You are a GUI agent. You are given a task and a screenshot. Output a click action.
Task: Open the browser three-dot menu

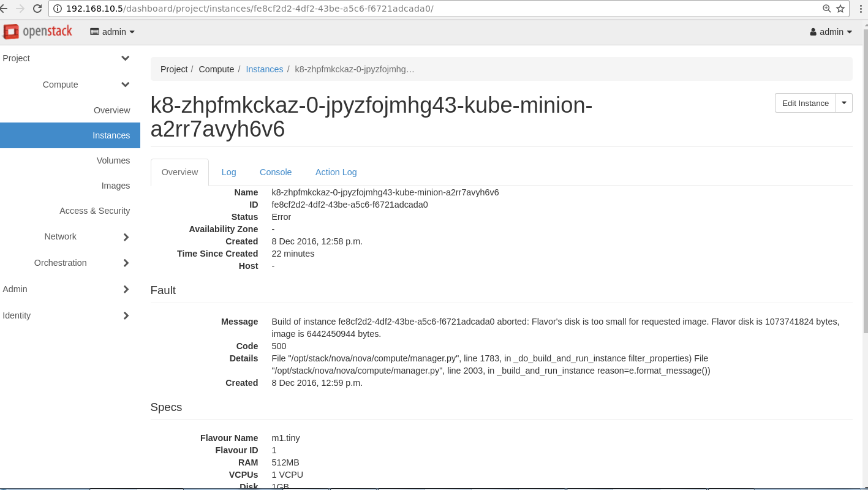tap(860, 9)
